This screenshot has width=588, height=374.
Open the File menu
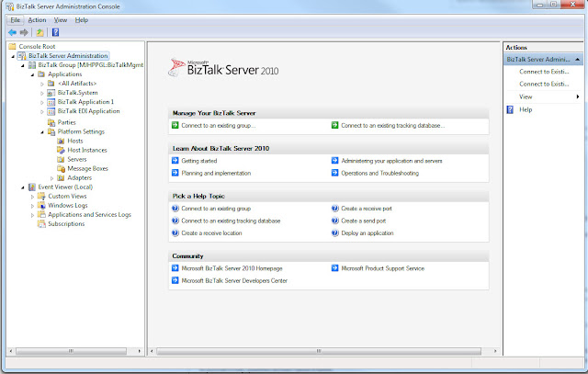(x=16, y=20)
